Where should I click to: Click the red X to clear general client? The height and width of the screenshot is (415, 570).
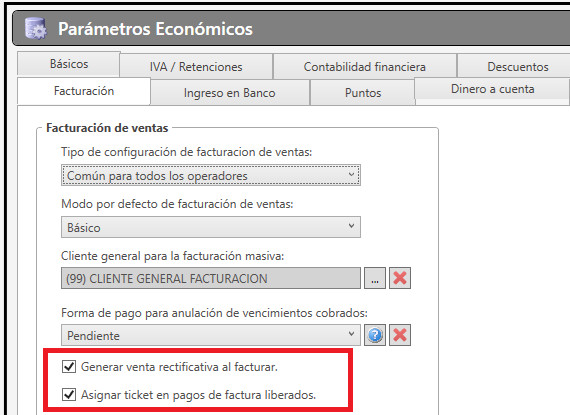click(x=400, y=278)
